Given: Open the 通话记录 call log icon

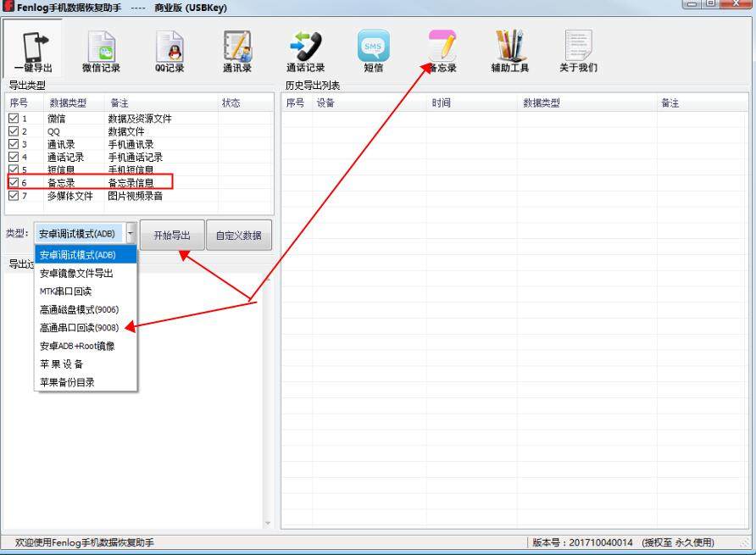Looking at the screenshot, I should tap(306, 51).
